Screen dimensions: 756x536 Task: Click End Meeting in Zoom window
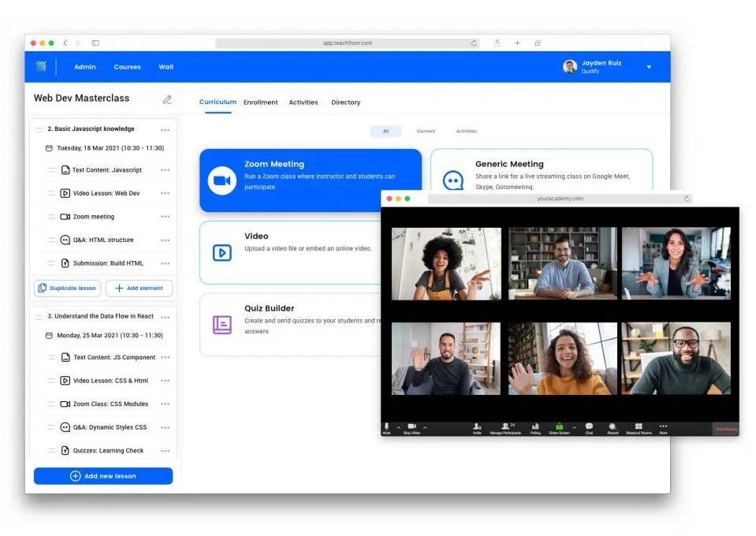[x=726, y=429]
